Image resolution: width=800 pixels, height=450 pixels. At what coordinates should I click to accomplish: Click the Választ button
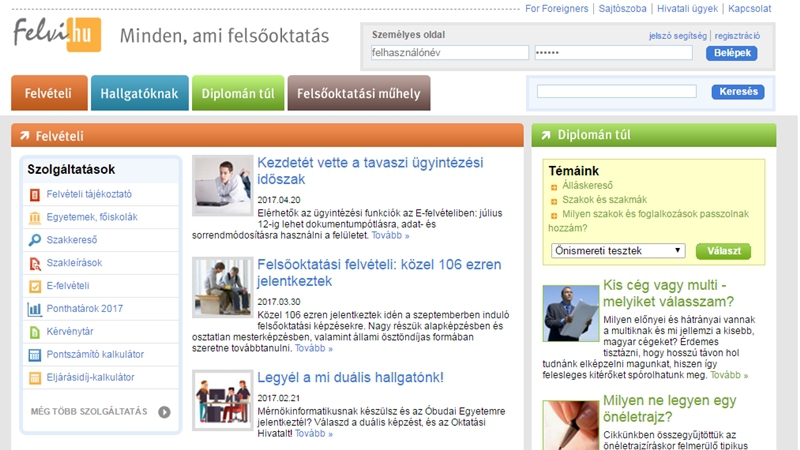pyautogui.click(x=723, y=251)
